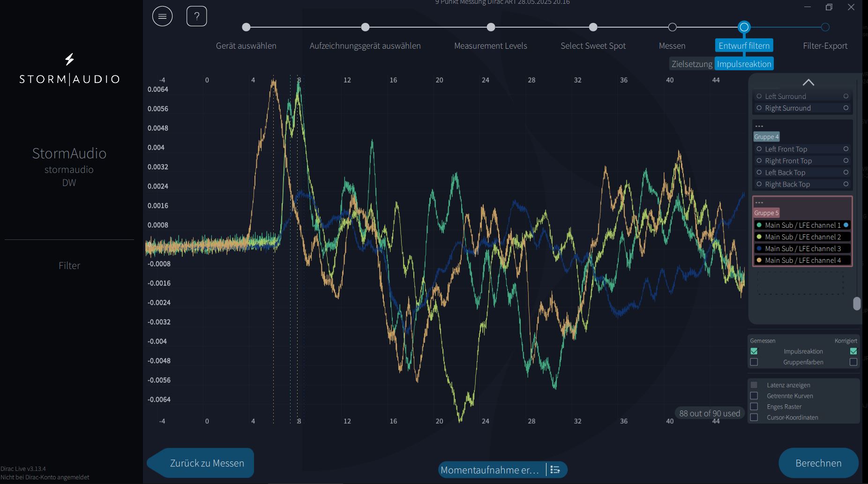Open the hamburger menu icon
Image resolution: width=868 pixels, height=484 pixels.
[x=162, y=16]
